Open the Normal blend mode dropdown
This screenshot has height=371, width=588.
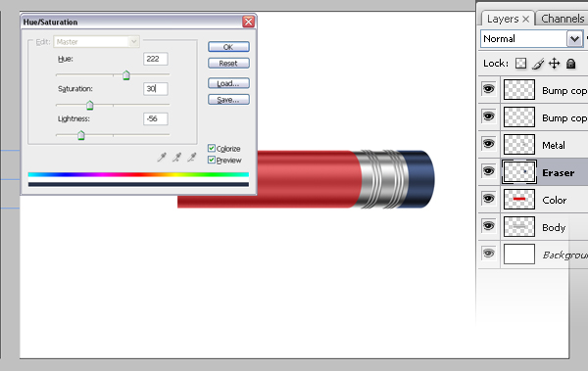coord(532,38)
